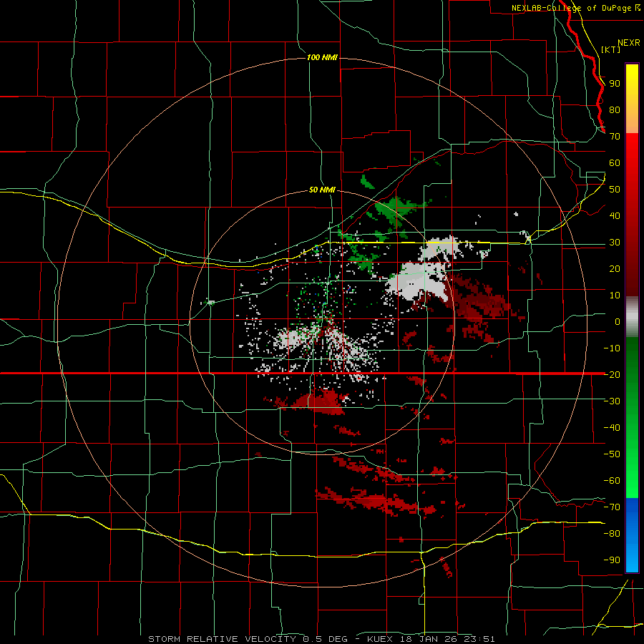Click the -90 value on the velocity scale
This screenshot has height=644, width=644.
click(612, 560)
